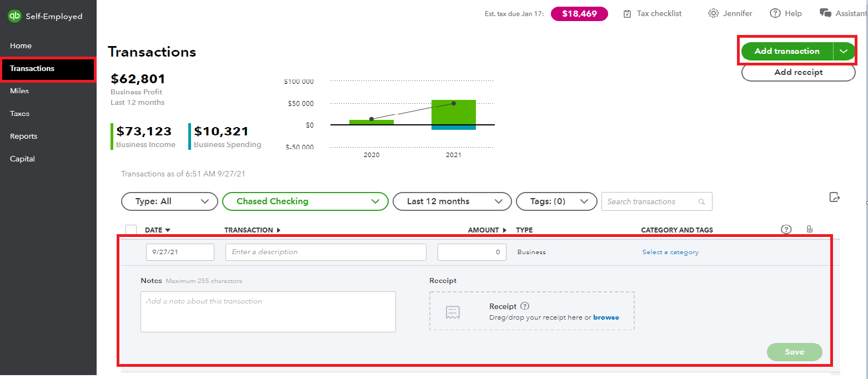
Task: Click the receipt placeholder icon in drop zone
Action: (x=453, y=312)
